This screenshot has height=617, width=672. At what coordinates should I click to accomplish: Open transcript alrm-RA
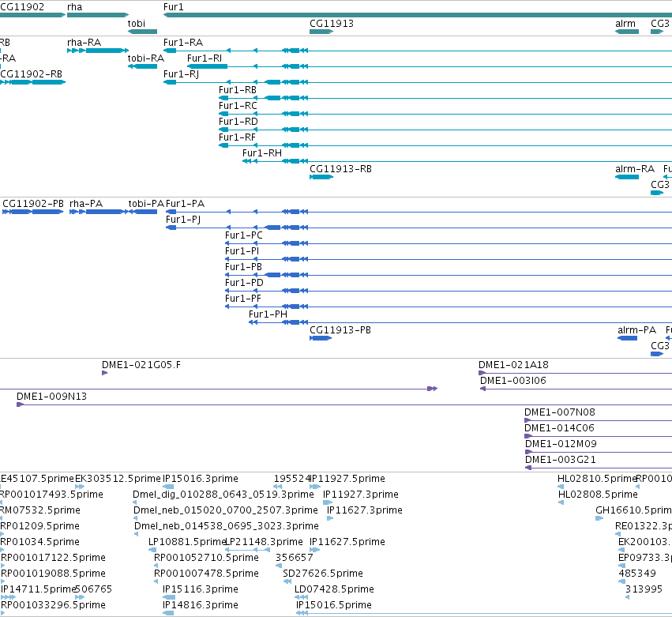635,169
